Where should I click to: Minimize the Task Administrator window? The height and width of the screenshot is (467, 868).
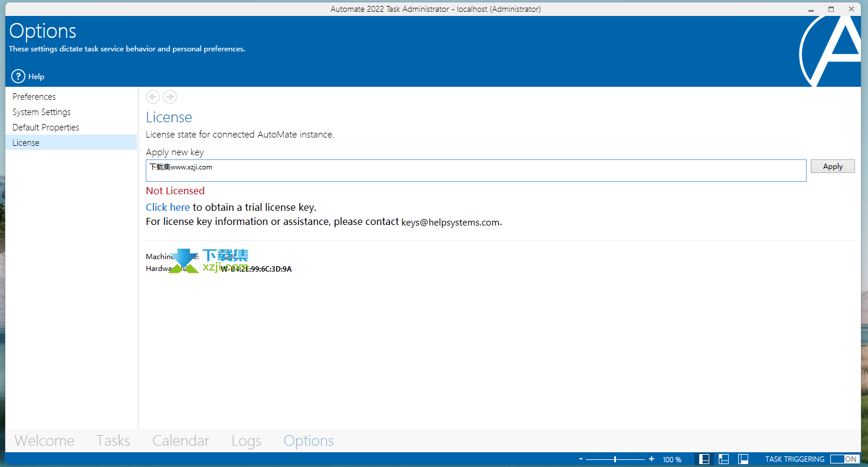(x=812, y=9)
